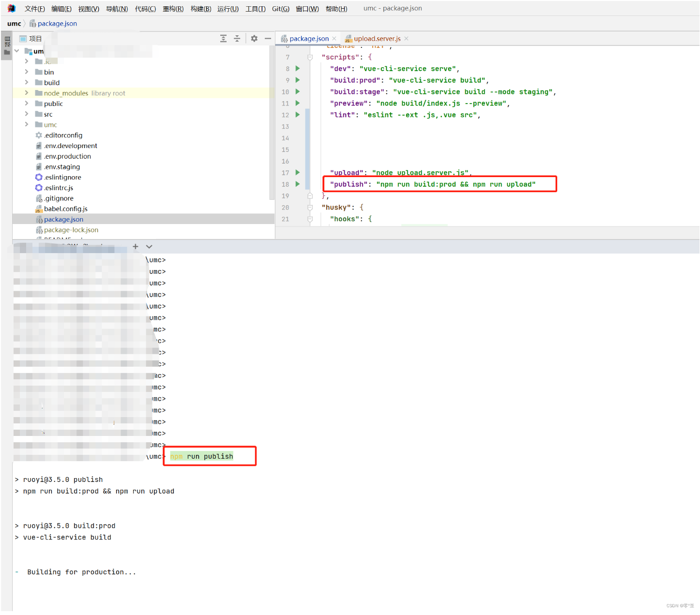Open terminal tabs dropdown chevron
The width and height of the screenshot is (700, 615).
149,247
